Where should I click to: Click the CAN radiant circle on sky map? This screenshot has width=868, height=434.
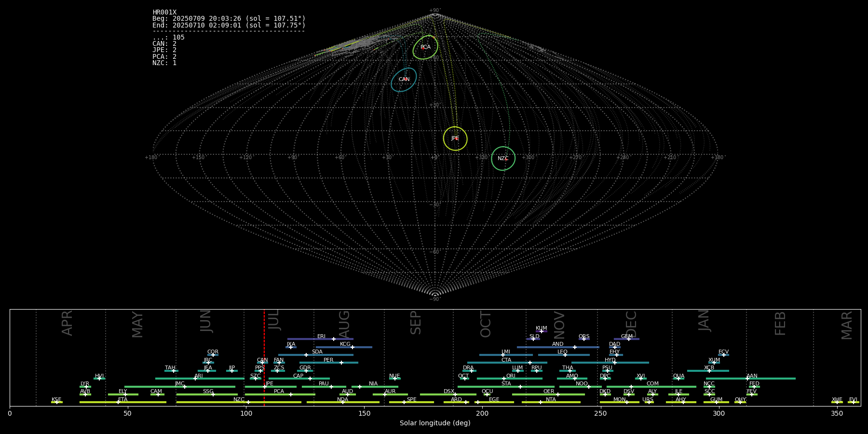(x=404, y=80)
